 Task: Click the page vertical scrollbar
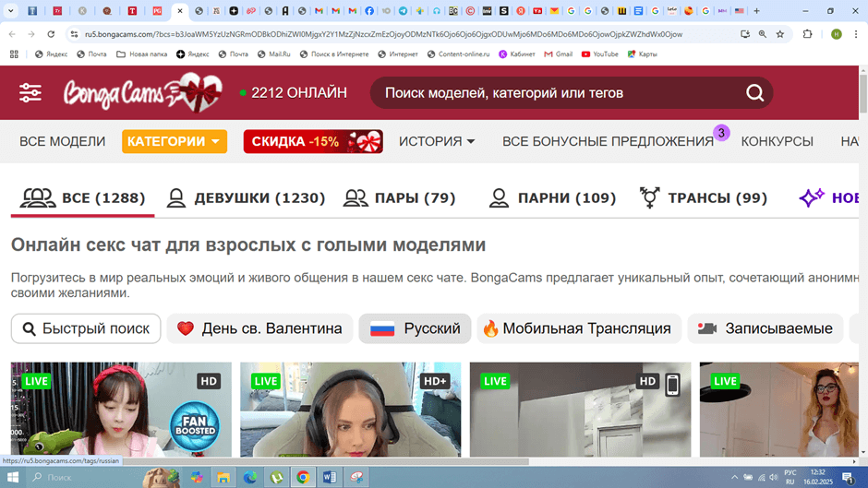[863, 94]
